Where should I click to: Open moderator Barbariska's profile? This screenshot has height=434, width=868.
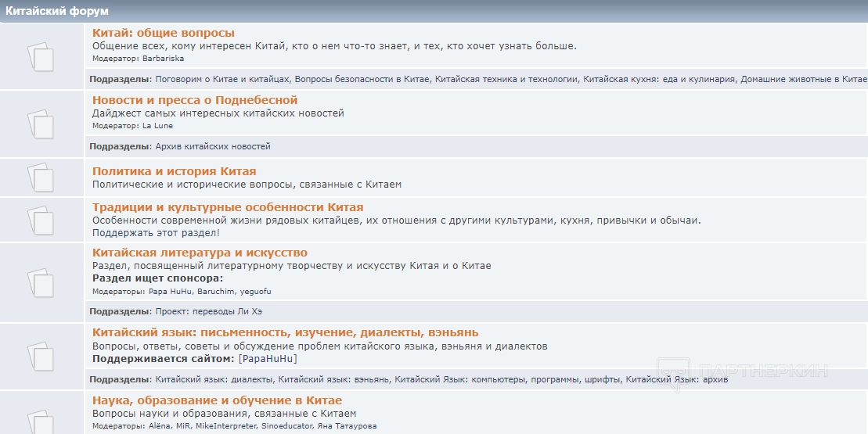click(164, 58)
